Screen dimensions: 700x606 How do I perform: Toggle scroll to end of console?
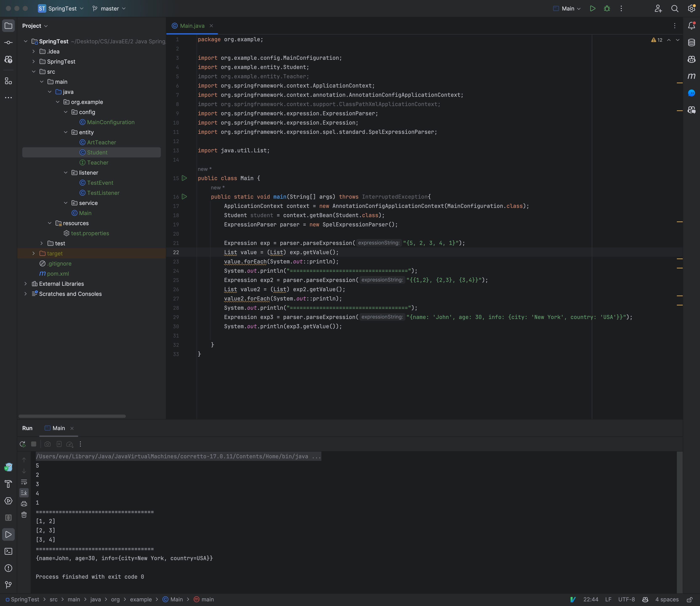24,493
